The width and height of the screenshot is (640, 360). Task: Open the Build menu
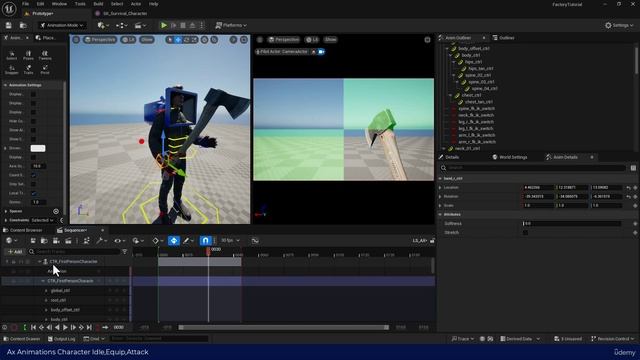[98, 4]
